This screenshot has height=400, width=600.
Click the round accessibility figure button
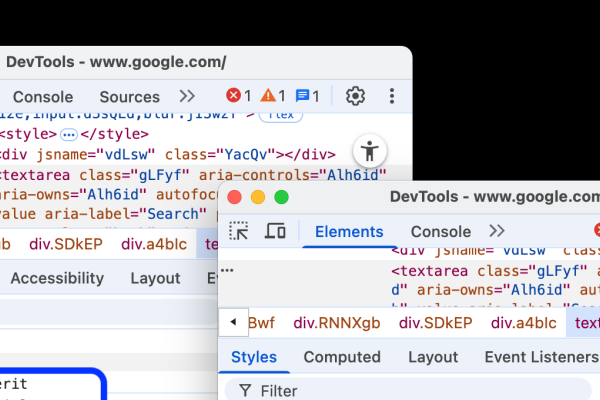[370, 151]
